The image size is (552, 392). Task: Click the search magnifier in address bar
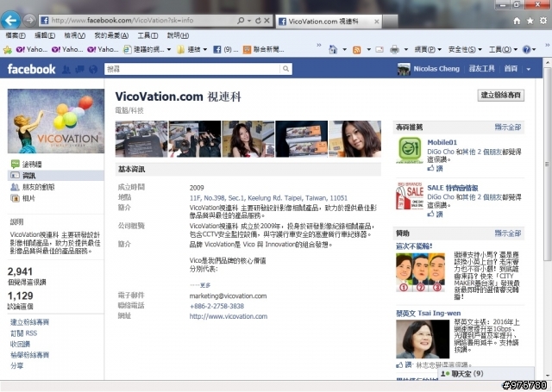pos(241,21)
